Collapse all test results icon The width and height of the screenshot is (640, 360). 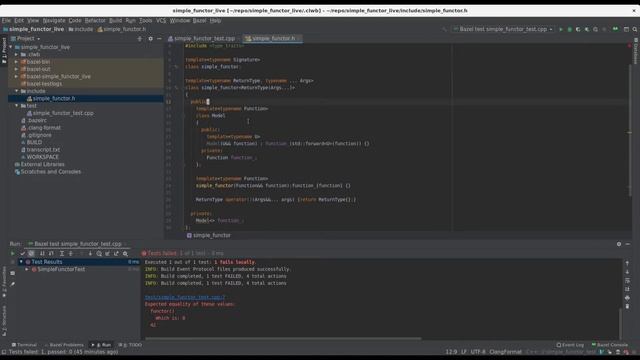pos(71,253)
